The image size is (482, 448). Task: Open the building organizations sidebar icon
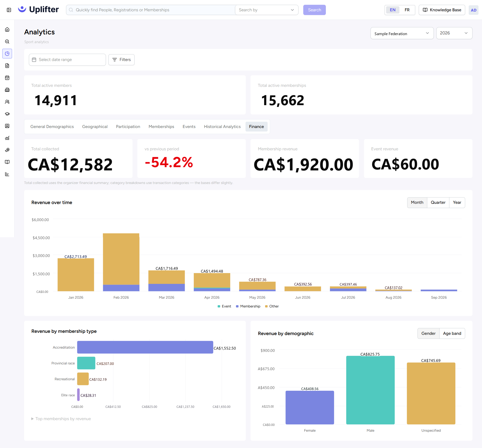(x=7, y=90)
